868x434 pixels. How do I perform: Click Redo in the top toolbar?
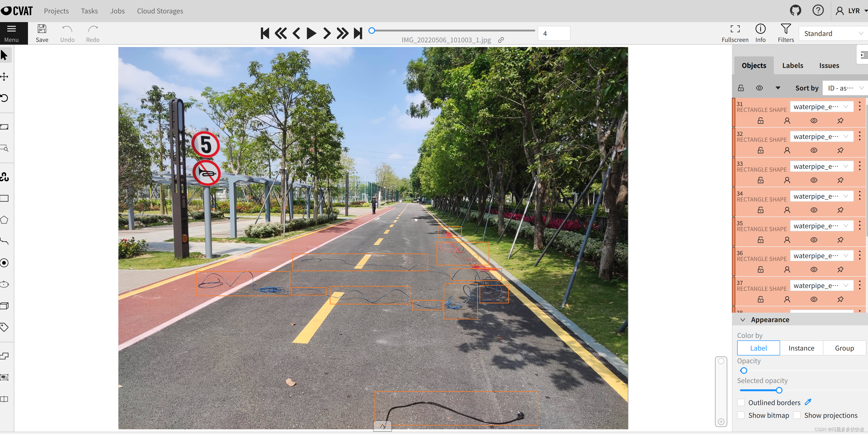(93, 33)
